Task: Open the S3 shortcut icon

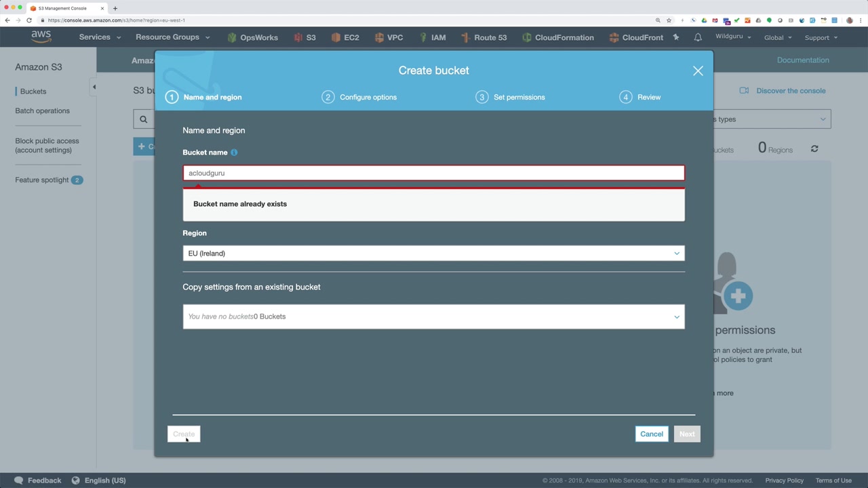Action: tap(298, 37)
